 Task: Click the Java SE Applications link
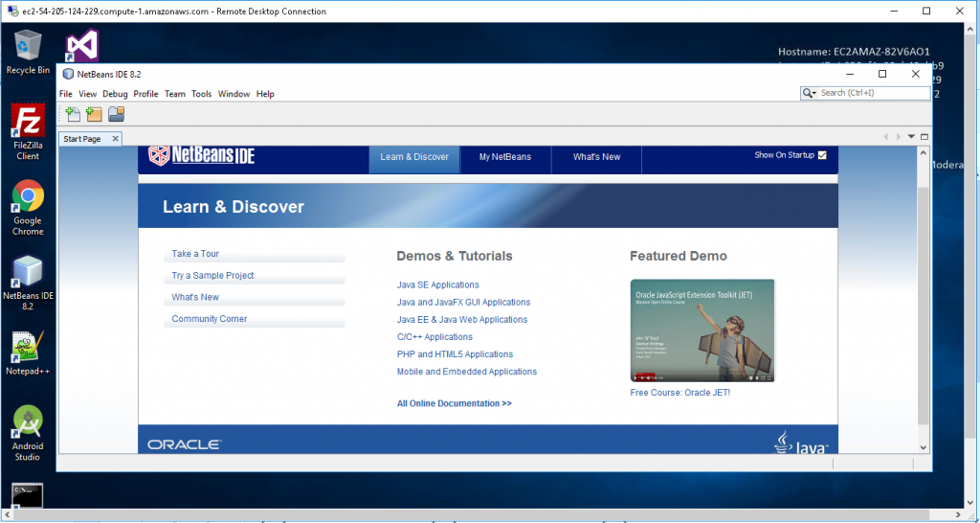point(437,284)
